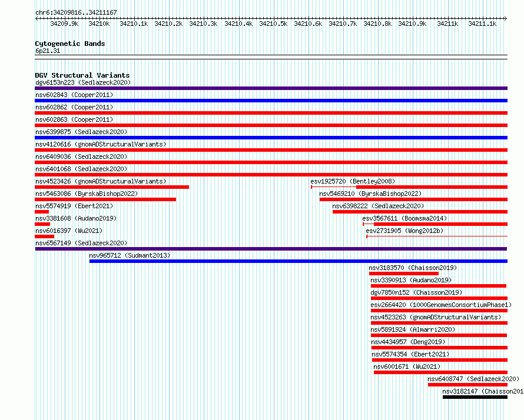
Task: Select nsv6398222 (Sedlazeck2020) label
Action: (x=378, y=206)
